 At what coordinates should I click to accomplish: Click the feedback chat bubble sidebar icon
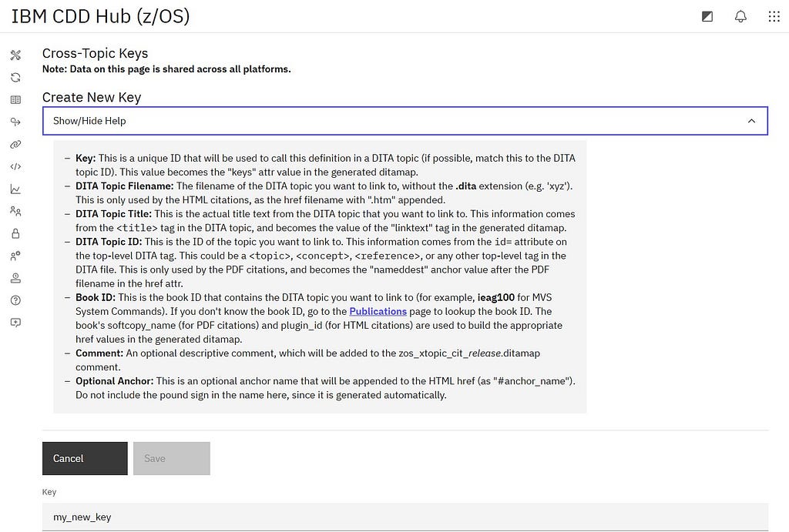coord(15,323)
